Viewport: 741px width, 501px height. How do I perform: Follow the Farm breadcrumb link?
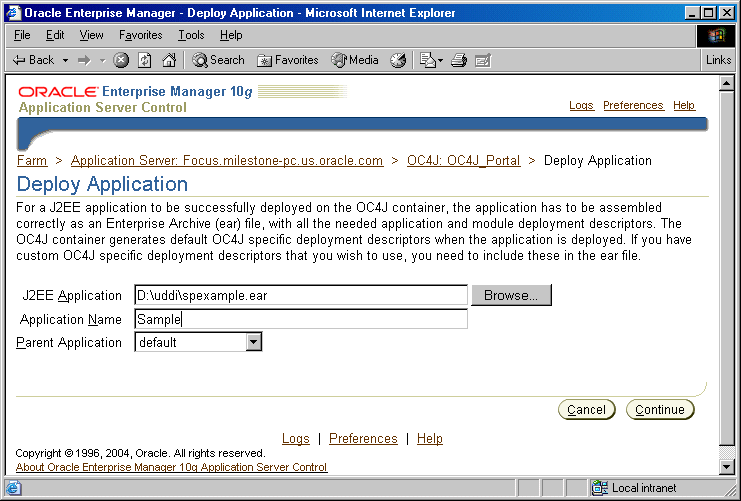32,161
